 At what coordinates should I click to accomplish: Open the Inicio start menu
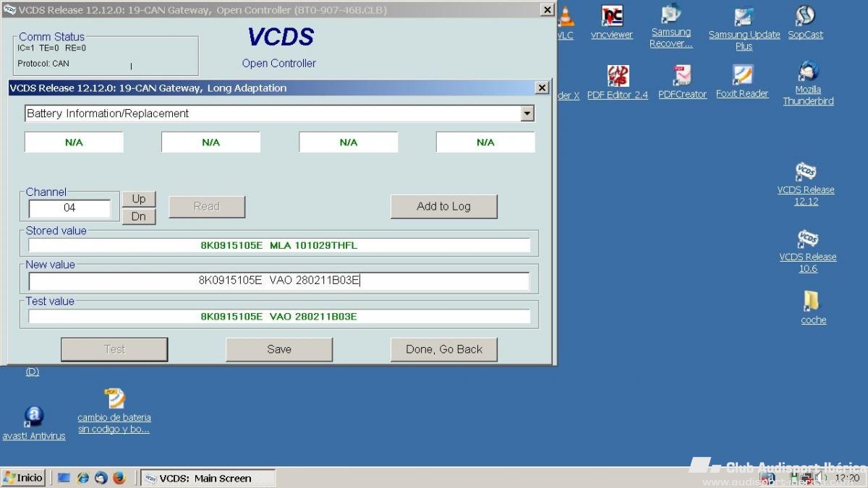(24, 478)
